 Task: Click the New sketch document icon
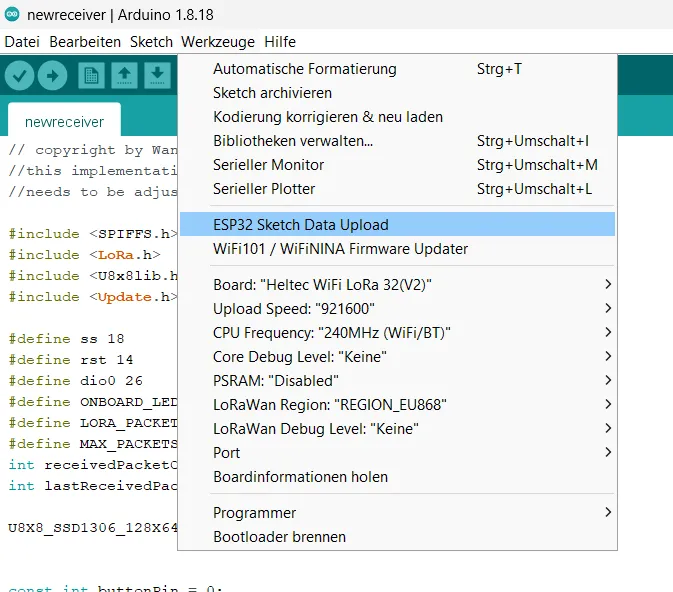coord(91,74)
